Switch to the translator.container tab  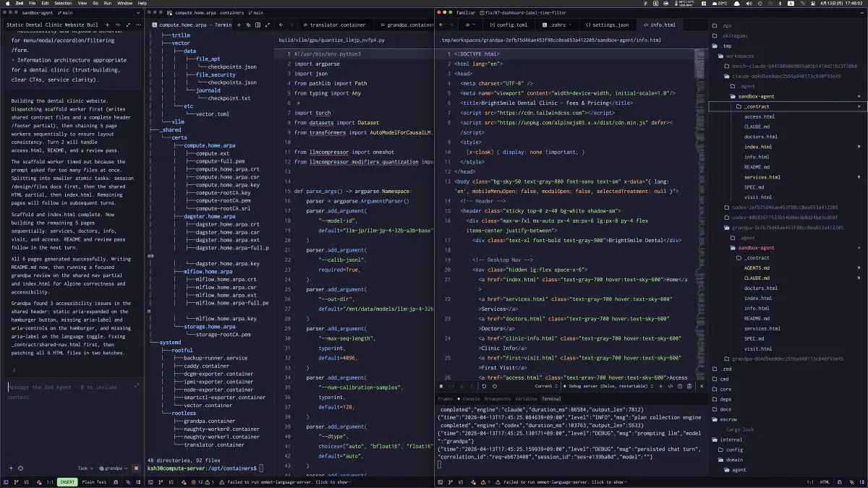tap(334, 25)
